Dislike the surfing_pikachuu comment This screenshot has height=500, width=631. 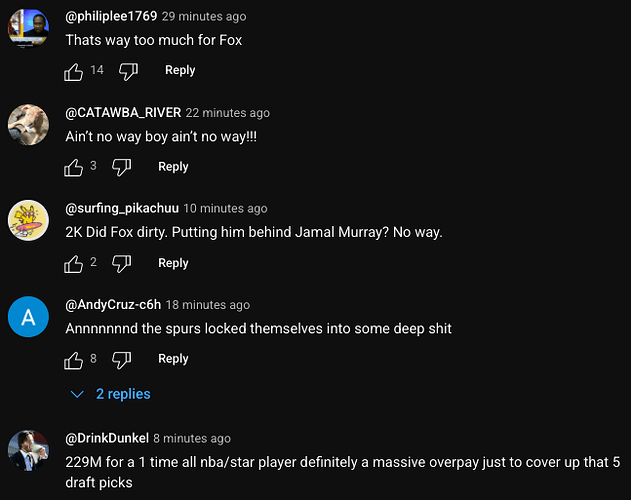122,263
